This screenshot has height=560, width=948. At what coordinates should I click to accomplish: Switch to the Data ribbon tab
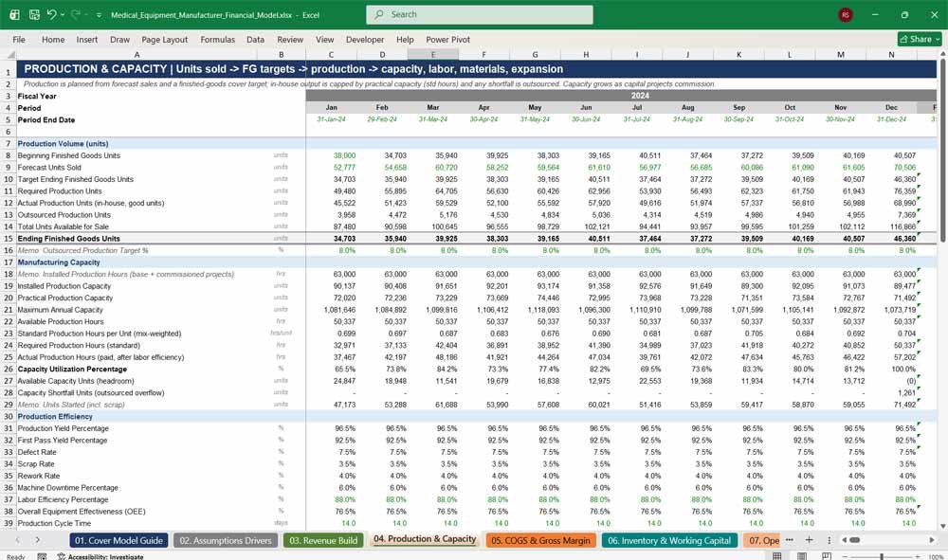(x=255, y=39)
